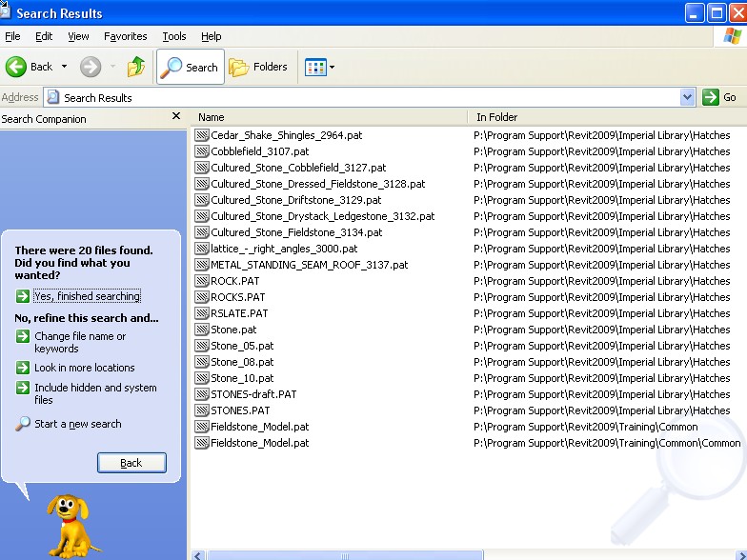Toggle the Search pane button

pos(191,67)
